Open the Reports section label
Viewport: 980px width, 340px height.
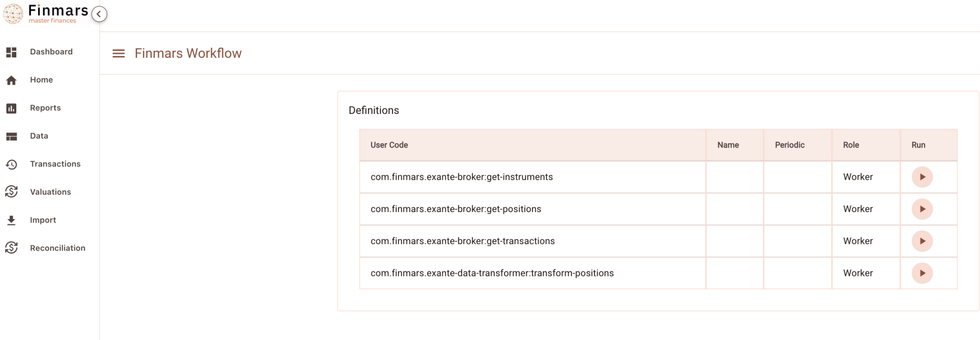[45, 108]
